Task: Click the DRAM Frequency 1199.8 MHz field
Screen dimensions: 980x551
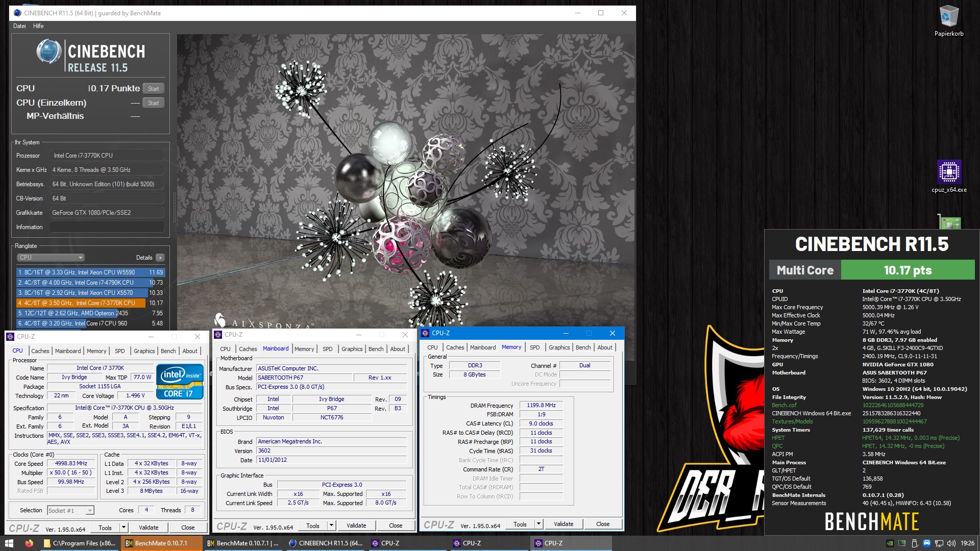Action: [541, 405]
